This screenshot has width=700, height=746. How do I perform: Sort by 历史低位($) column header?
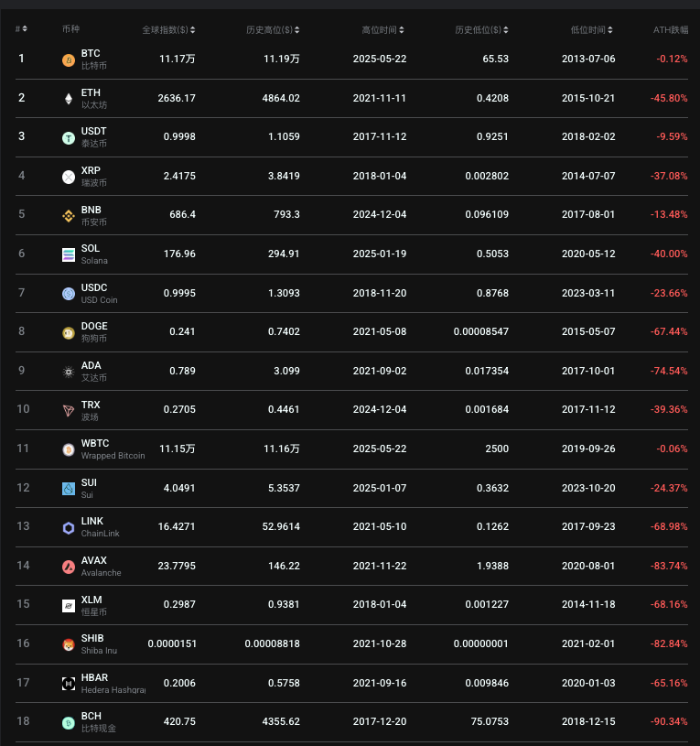tap(481, 30)
